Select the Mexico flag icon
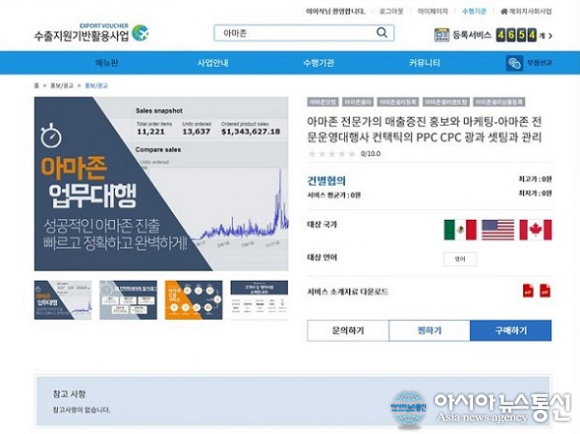This screenshot has width=580, height=434. pos(460,230)
